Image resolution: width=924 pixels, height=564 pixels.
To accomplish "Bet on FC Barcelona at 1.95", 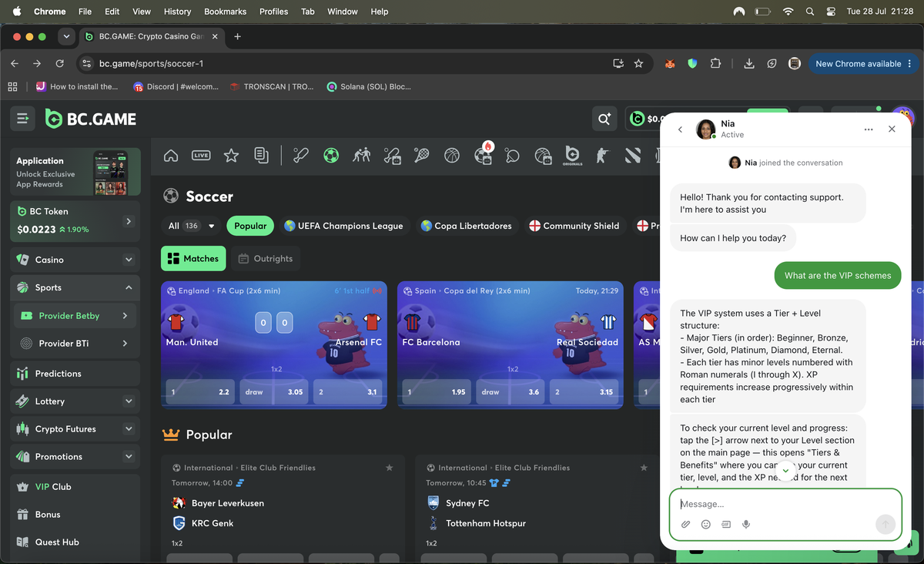I will (x=437, y=392).
